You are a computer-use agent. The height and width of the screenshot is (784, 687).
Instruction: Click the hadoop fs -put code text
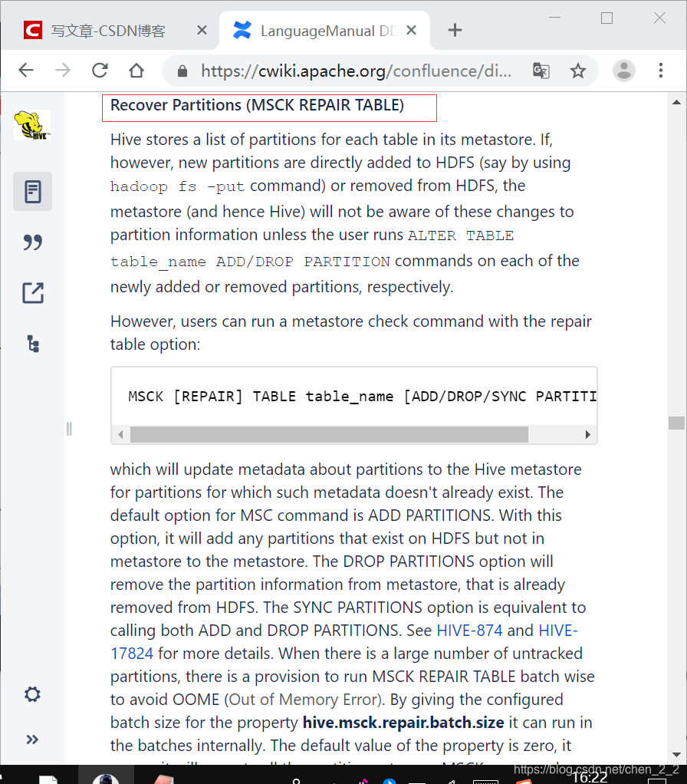pyautogui.click(x=177, y=186)
